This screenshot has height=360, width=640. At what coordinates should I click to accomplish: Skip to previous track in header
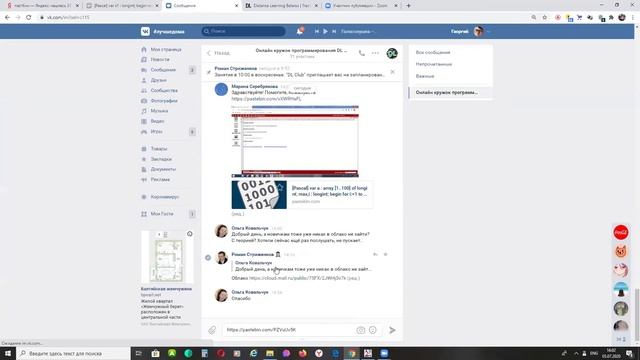click(316, 31)
